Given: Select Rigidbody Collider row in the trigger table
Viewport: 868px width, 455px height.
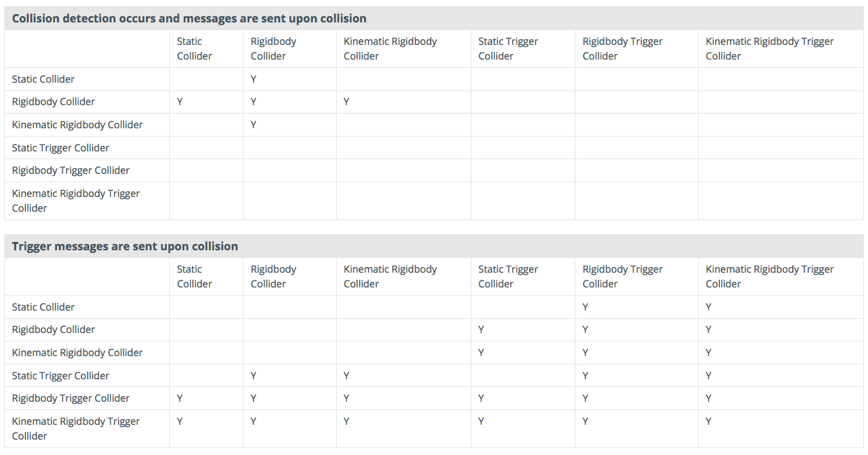Looking at the screenshot, I should (434, 330).
